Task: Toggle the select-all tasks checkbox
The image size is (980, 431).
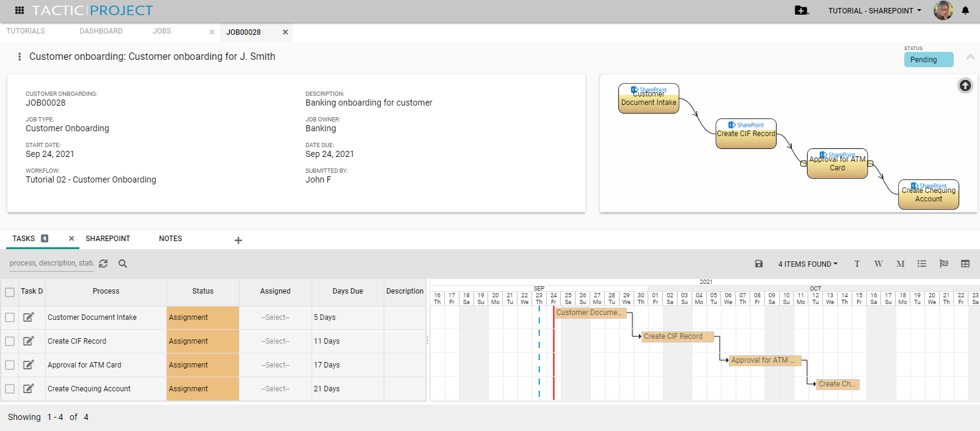Action: (10, 292)
